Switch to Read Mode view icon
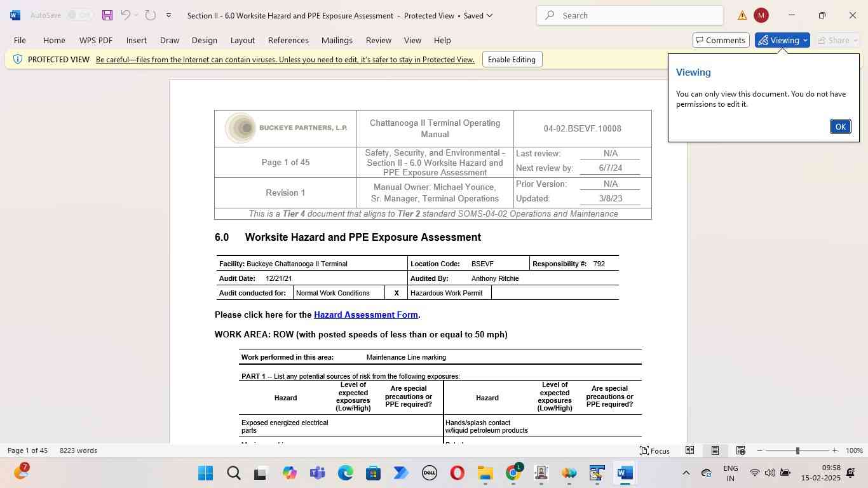Image resolution: width=868 pixels, height=488 pixels. (x=689, y=451)
